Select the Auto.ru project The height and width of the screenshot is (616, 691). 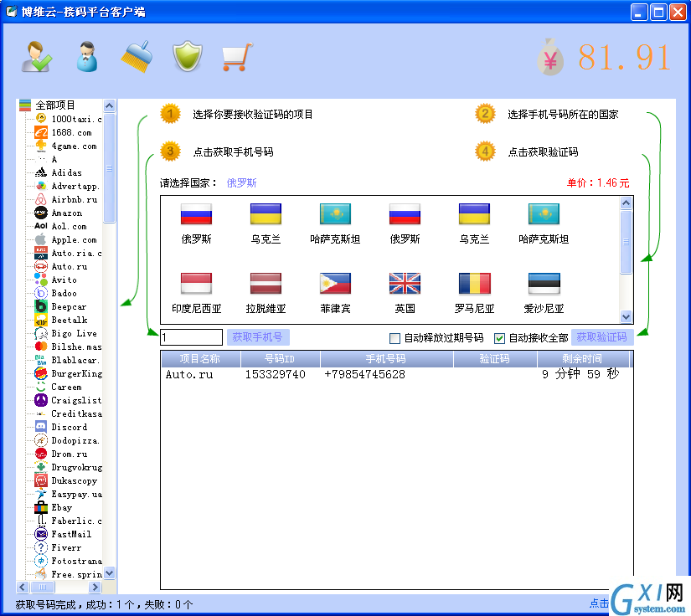pos(69,267)
